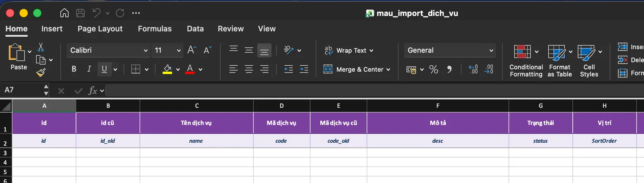Redo the last action

click(x=120, y=13)
